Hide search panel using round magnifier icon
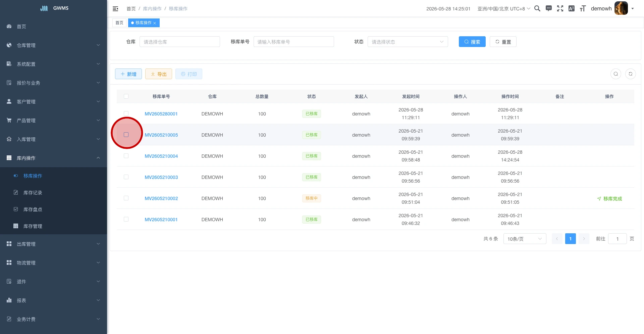 616,74
